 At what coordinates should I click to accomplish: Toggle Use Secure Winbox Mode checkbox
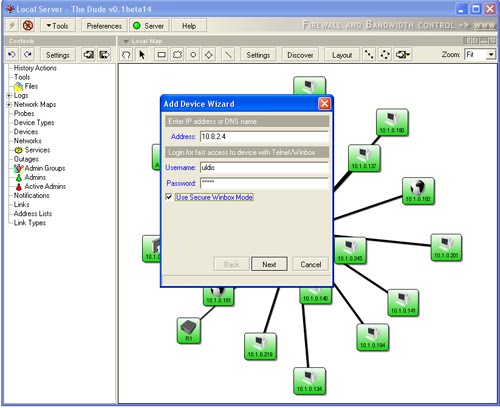tap(169, 197)
